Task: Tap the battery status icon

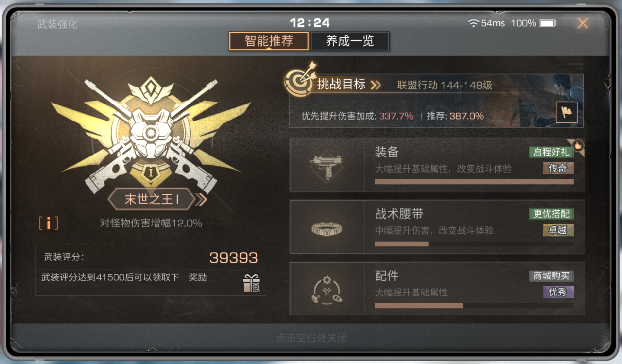Action: pyautogui.click(x=548, y=23)
